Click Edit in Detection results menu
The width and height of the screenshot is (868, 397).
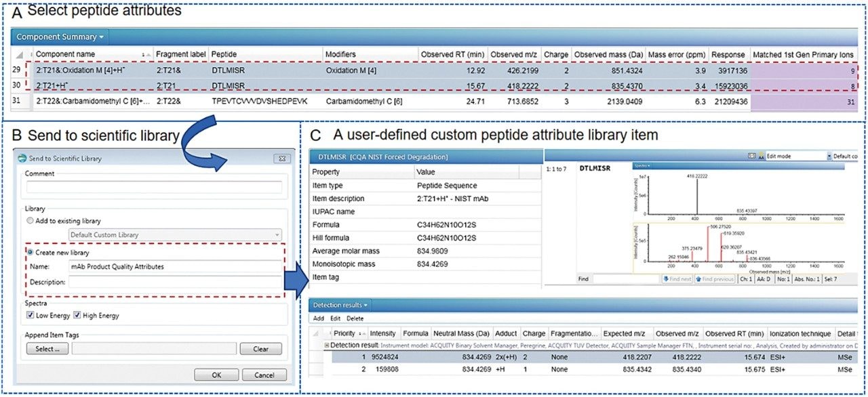click(x=336, y=318)
